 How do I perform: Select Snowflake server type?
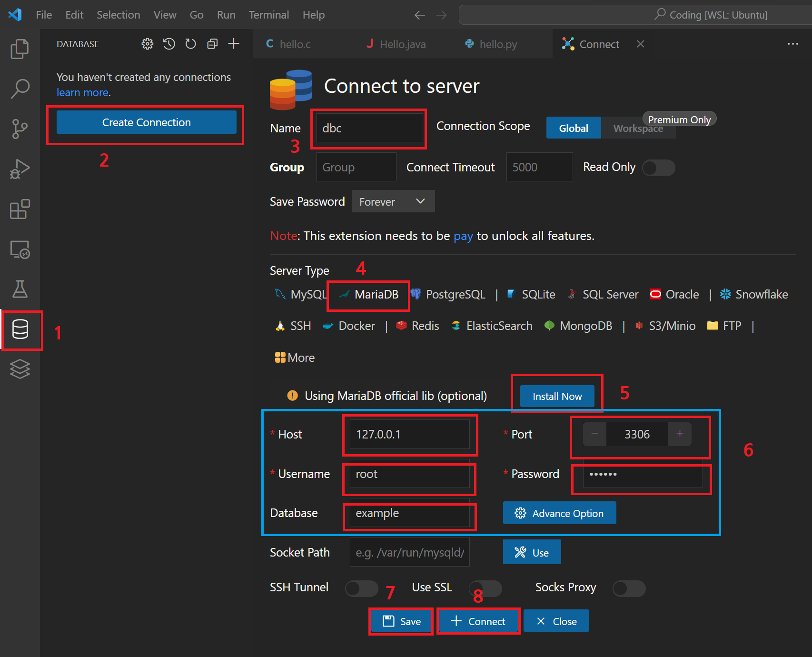point(754,294)
